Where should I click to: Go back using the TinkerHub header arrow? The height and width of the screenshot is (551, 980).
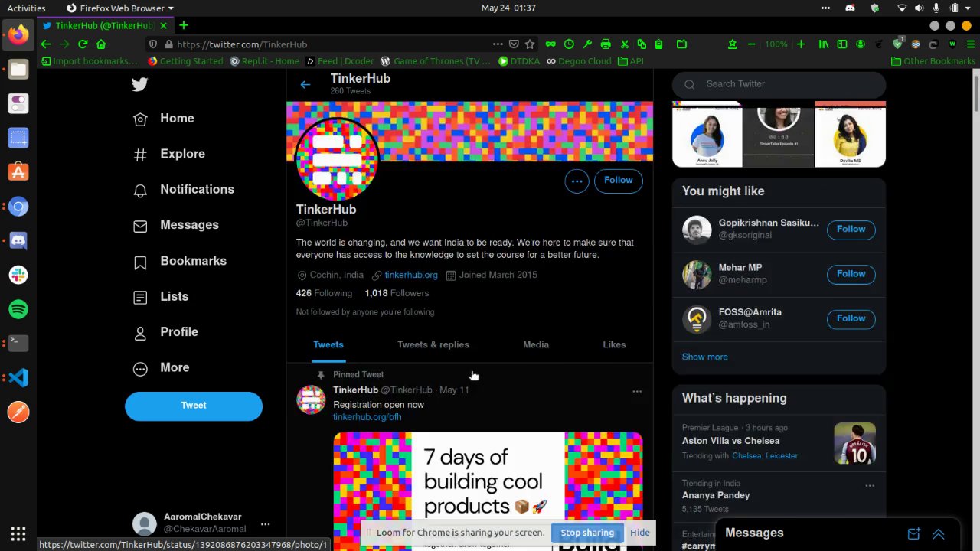(x=305, y=84)
